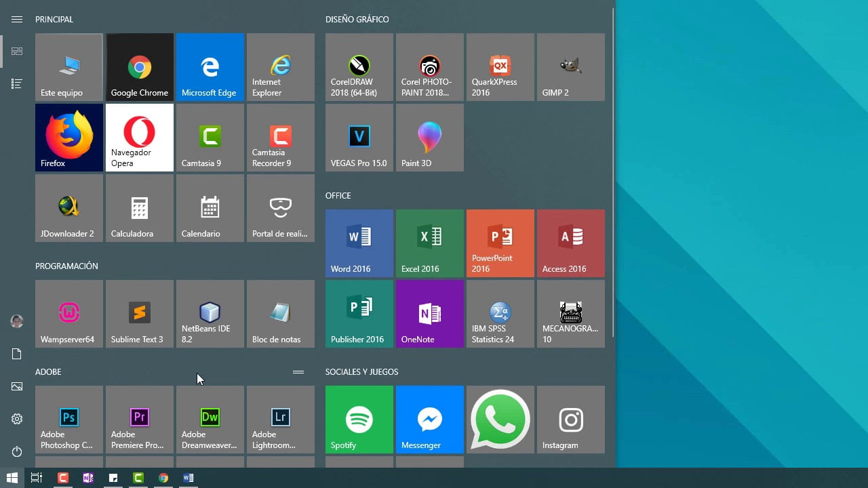Open CorelDRAW 2018 tile
This screenshot has width=868, height=488.
tap(359, 66)
